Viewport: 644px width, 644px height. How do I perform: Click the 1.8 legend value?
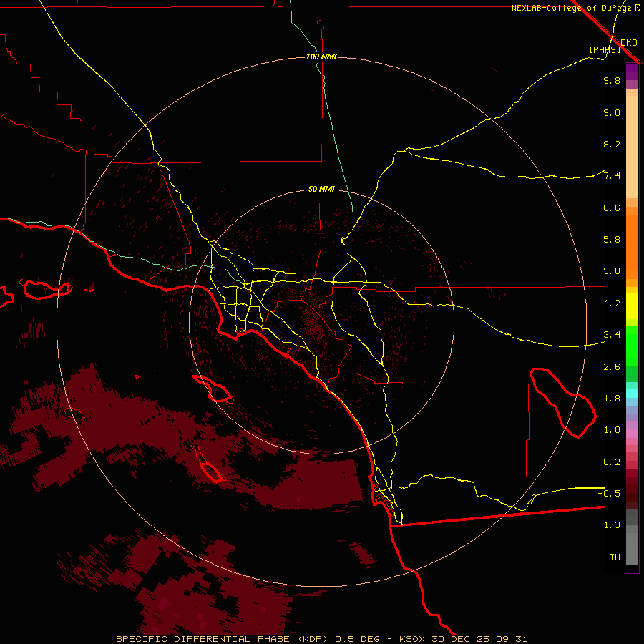tap(612, 399)
